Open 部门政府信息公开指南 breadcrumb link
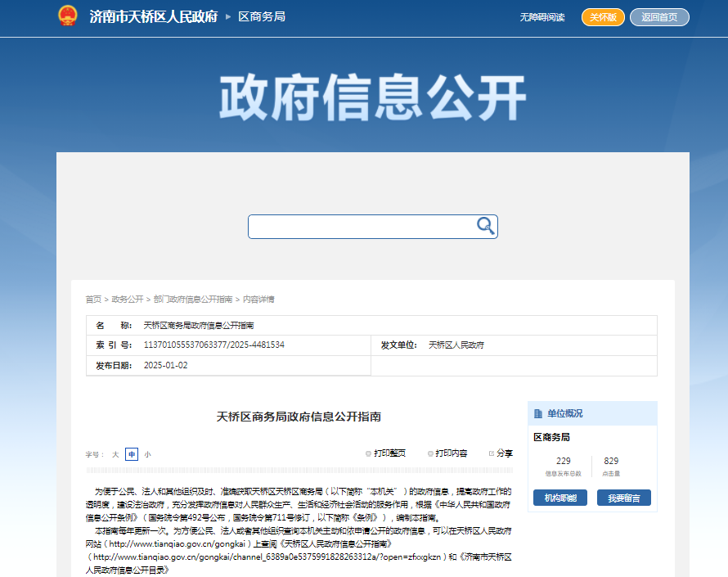 click(x=192, y=300)
